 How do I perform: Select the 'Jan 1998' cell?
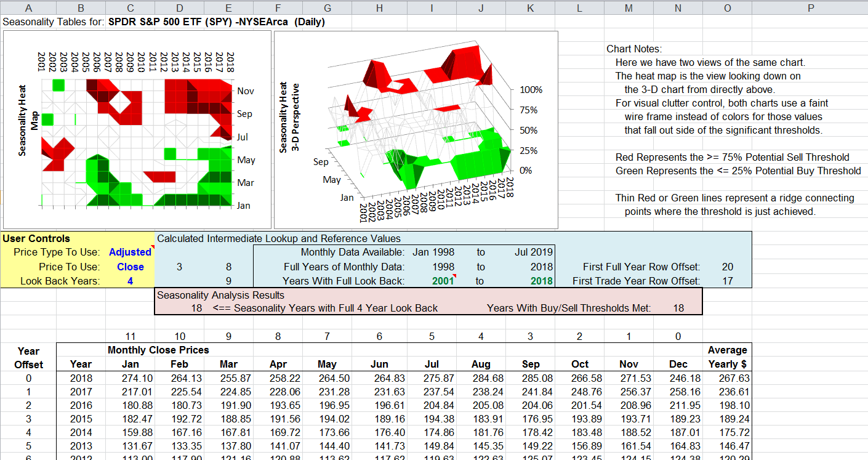click(433, 252)
